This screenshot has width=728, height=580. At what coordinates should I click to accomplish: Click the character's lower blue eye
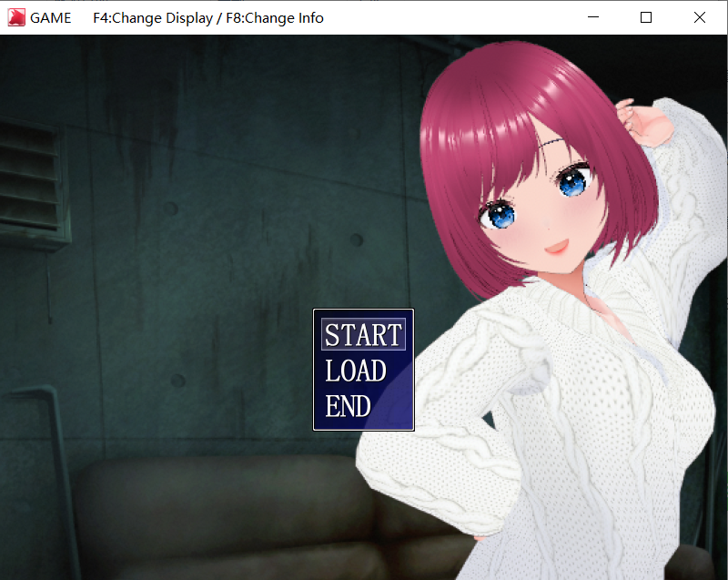499,215
